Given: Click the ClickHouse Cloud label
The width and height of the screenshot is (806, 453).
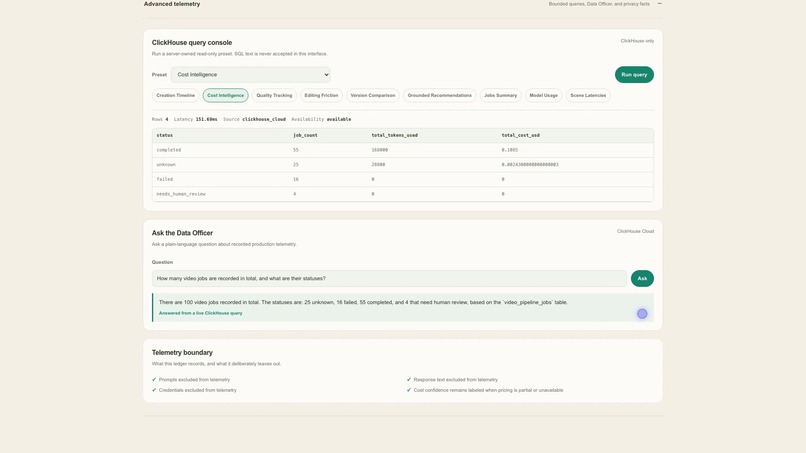Looking at the screenshot, I should coord(635,231).
